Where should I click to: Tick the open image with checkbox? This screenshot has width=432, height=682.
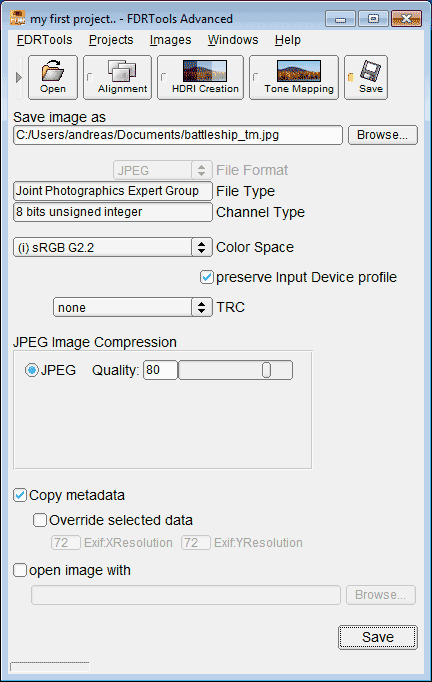coord(20,570)
